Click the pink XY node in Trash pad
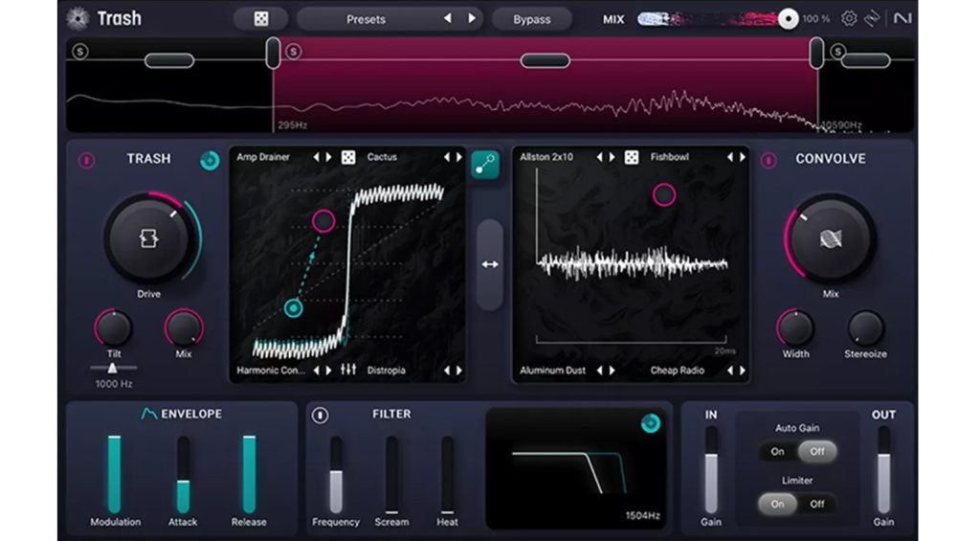The image size is (980, 541). coord(323,221)
